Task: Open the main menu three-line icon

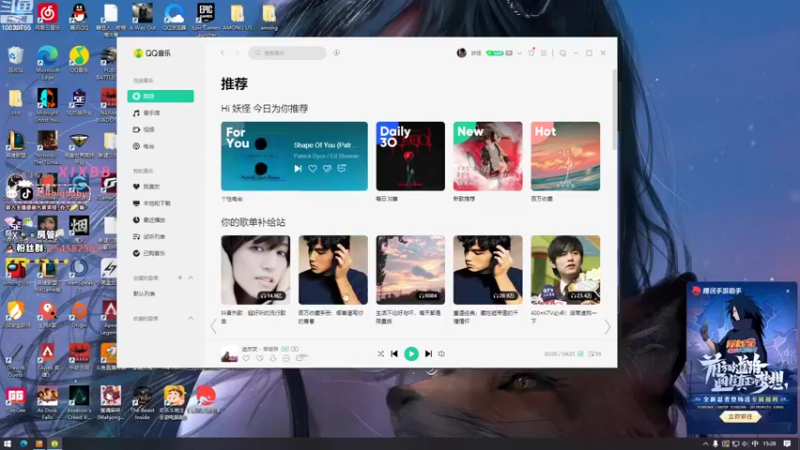Action: (x=544, y=53)
